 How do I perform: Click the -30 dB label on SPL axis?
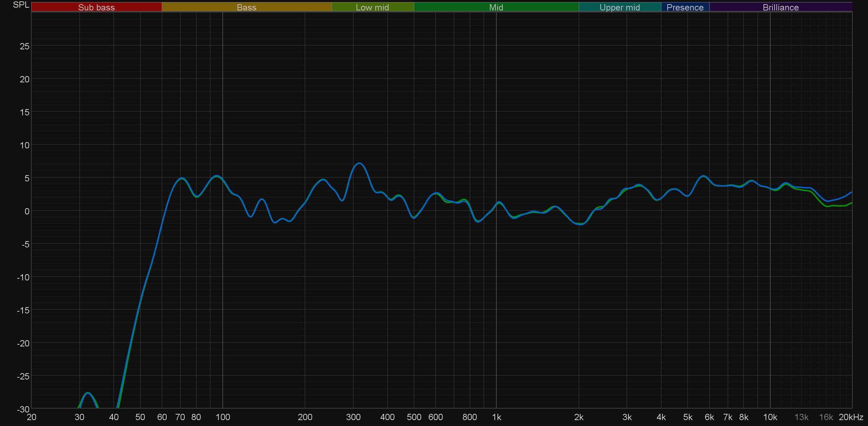(24, 409)
